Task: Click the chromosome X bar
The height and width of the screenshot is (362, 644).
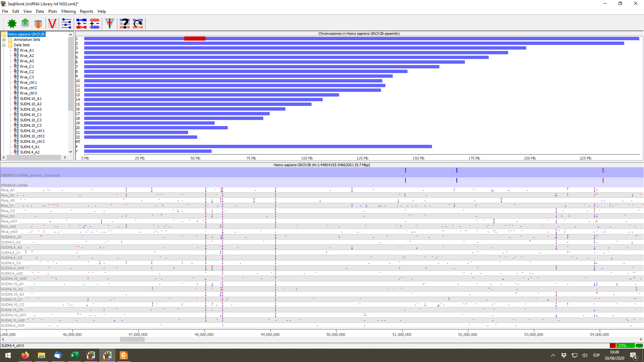Action: 258,146
